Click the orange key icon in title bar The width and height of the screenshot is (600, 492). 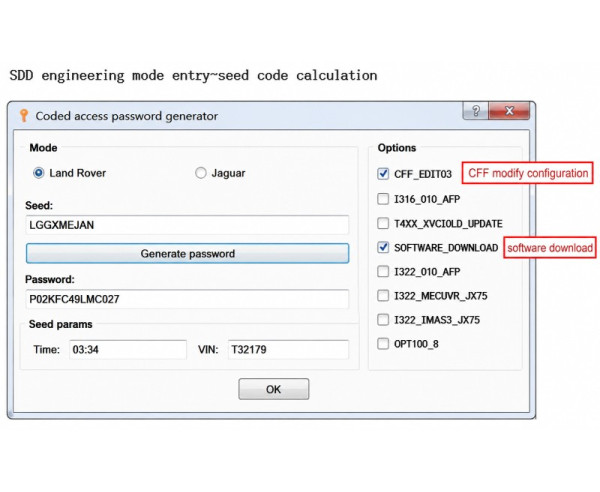click(24, 116)
